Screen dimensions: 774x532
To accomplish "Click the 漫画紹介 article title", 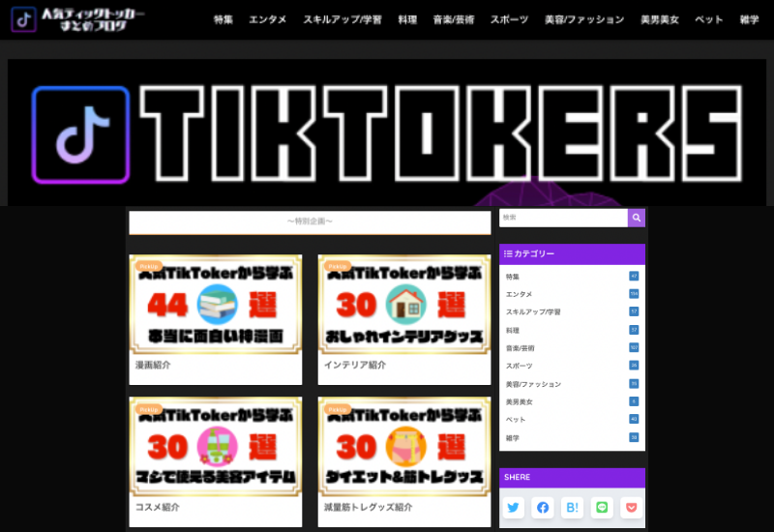I will coord(153,366).
